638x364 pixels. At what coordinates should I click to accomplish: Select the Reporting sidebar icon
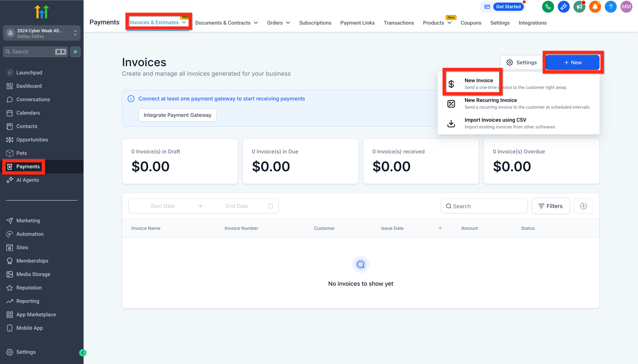point(10,301)
